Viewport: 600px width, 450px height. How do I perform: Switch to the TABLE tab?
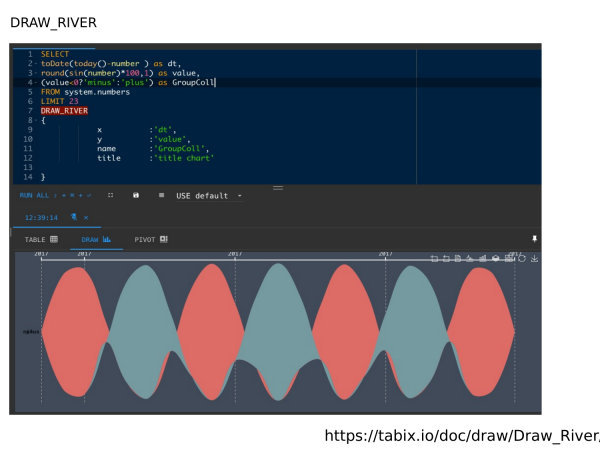click(x=41, y=240)
